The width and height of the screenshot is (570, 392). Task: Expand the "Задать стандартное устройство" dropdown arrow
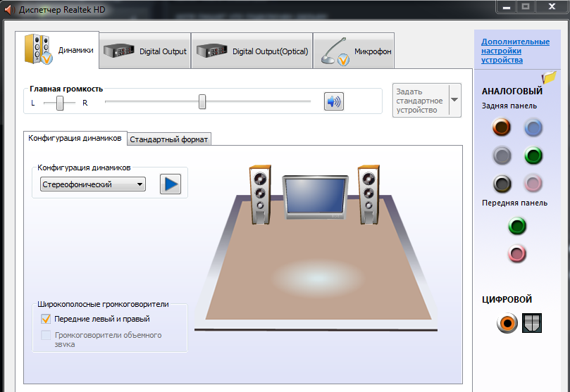point(454,100)
